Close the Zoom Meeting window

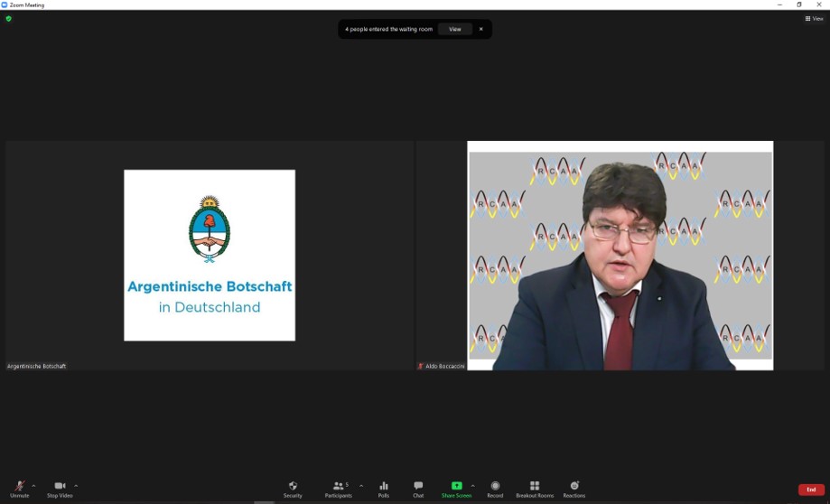(x=819, y=5)
